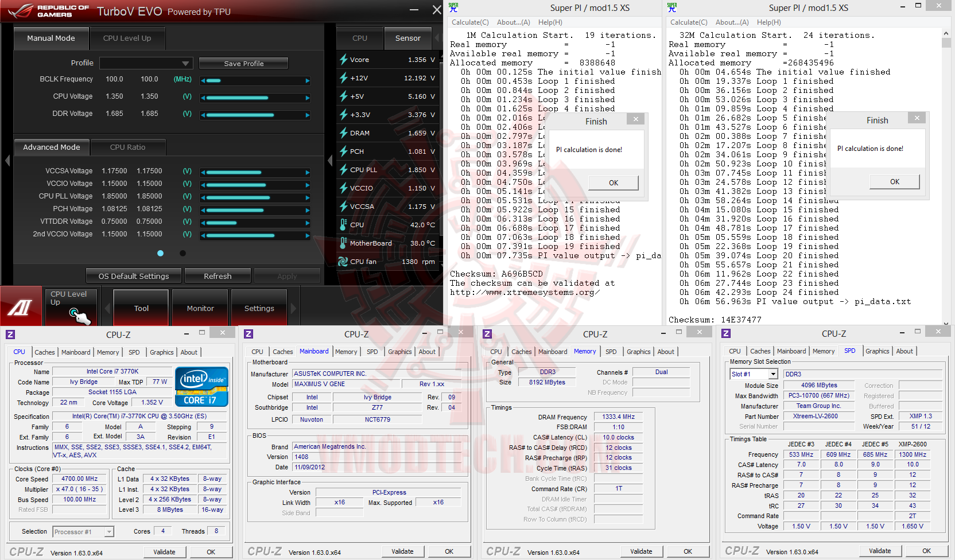Click the DDR Voltage target value 1.685 field
Viewport: 955px width, 560px height.
coord(149,114)
